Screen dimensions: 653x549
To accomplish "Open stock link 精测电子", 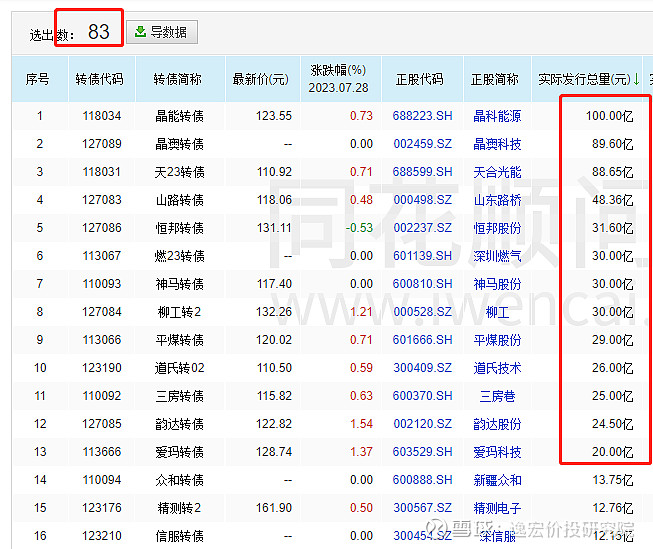I will coord(497,508).
